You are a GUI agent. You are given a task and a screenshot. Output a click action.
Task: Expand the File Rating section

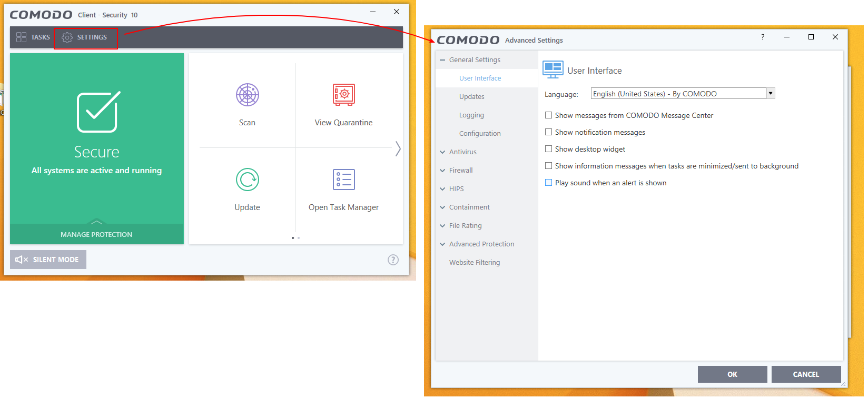tap(442, 226)
